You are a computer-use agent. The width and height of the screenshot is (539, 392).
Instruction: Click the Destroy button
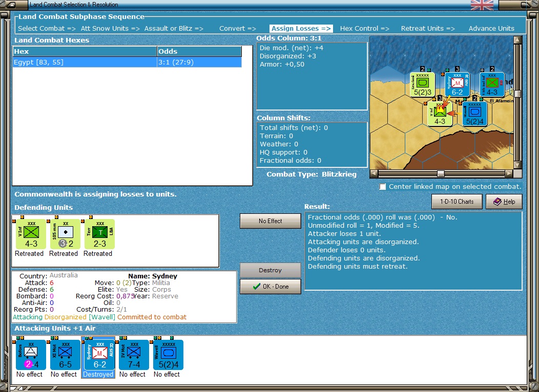270,270
